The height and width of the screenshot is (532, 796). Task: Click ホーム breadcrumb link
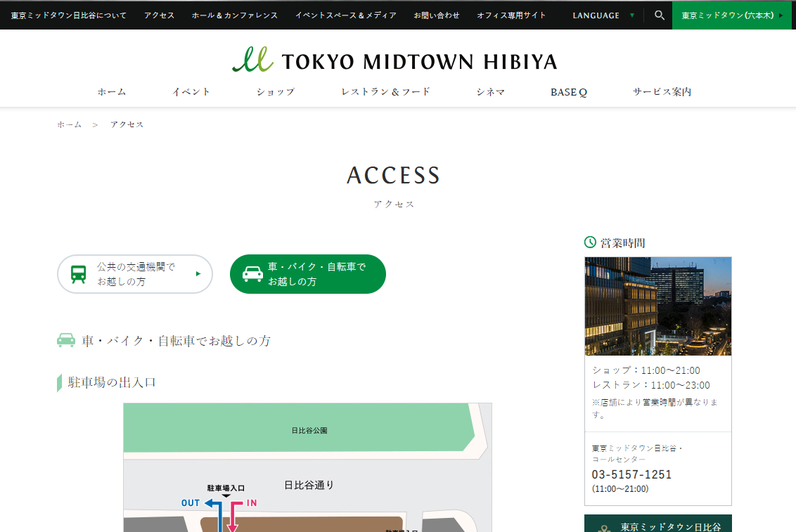69,124
